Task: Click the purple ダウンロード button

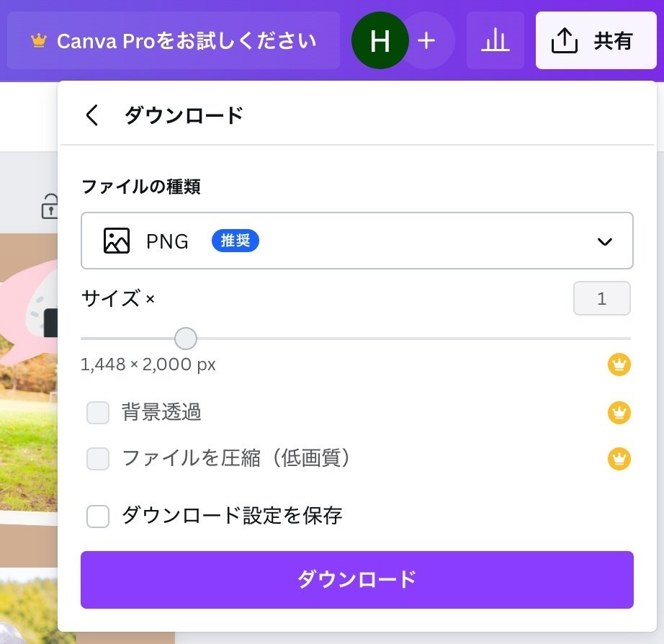Action: pos(357,580)
